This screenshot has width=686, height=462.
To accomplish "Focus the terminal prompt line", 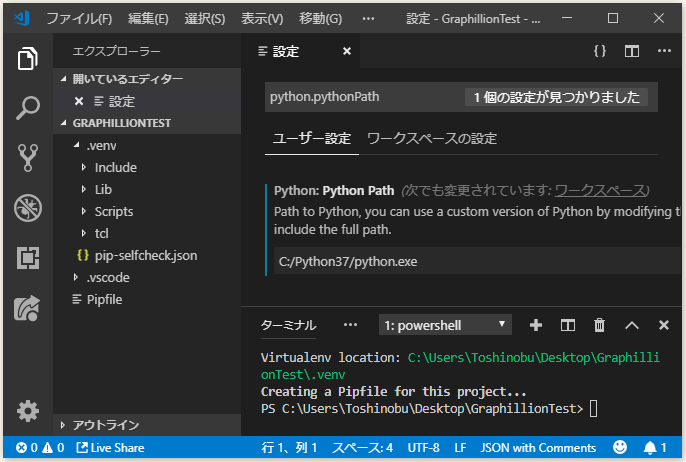I will point(429,409).
